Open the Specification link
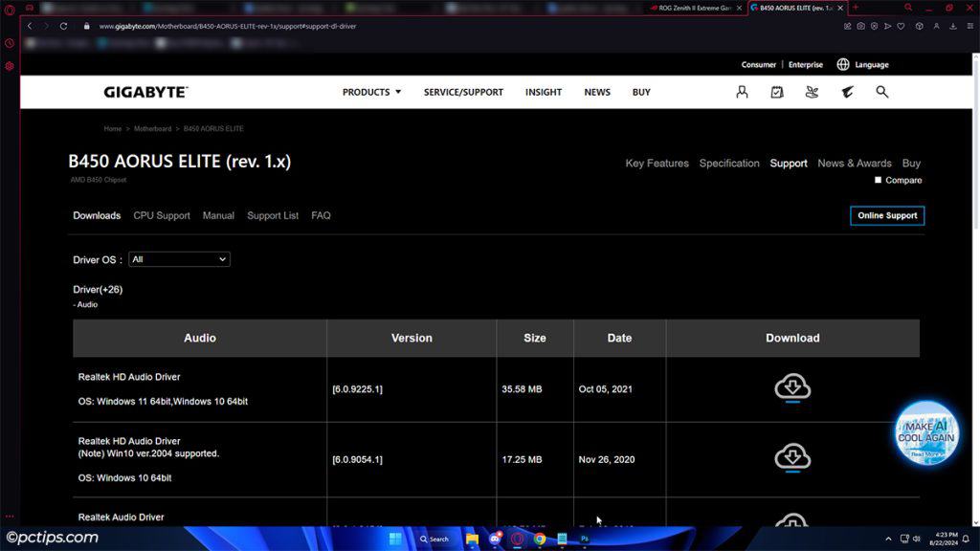The height and width of the screenshot is (551, 980). tap(729, 163)
